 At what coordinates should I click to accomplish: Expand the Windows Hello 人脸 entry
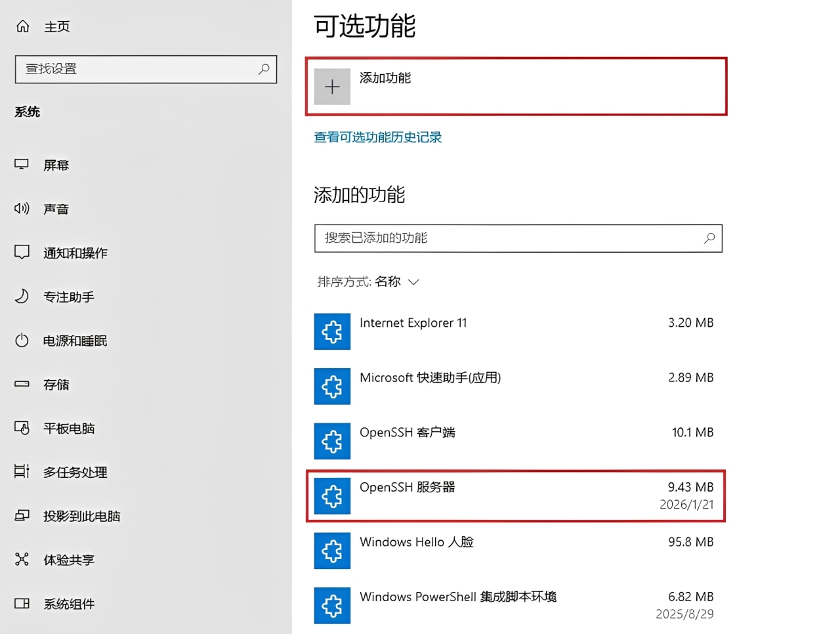(x=516, y=551)
